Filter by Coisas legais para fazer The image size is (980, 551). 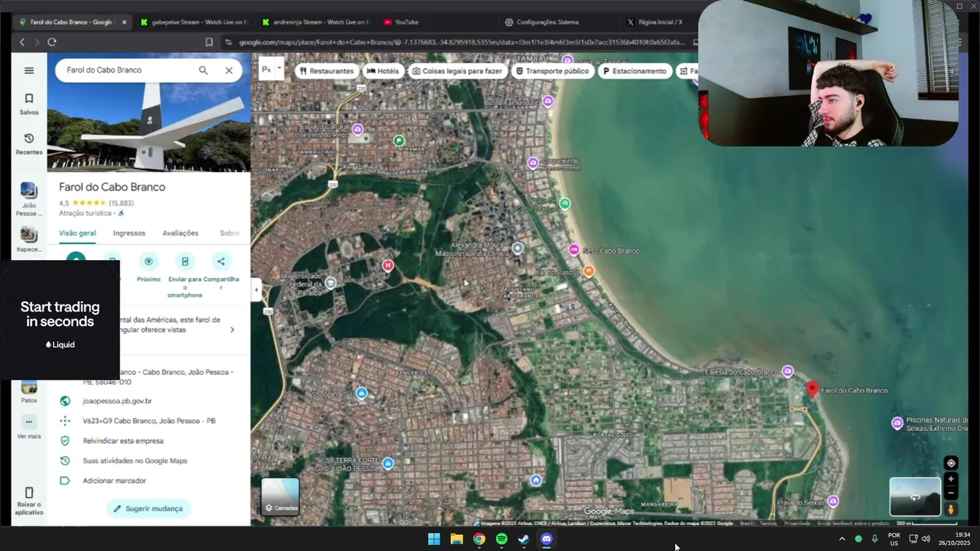click(x=457, y=71)
